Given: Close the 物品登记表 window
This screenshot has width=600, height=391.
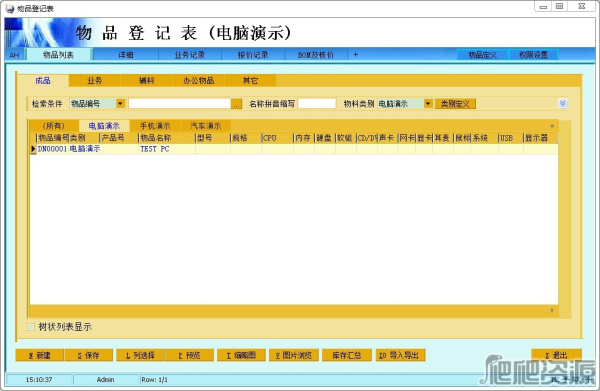Looking at the screenshot, I should (x=582, y=7).
